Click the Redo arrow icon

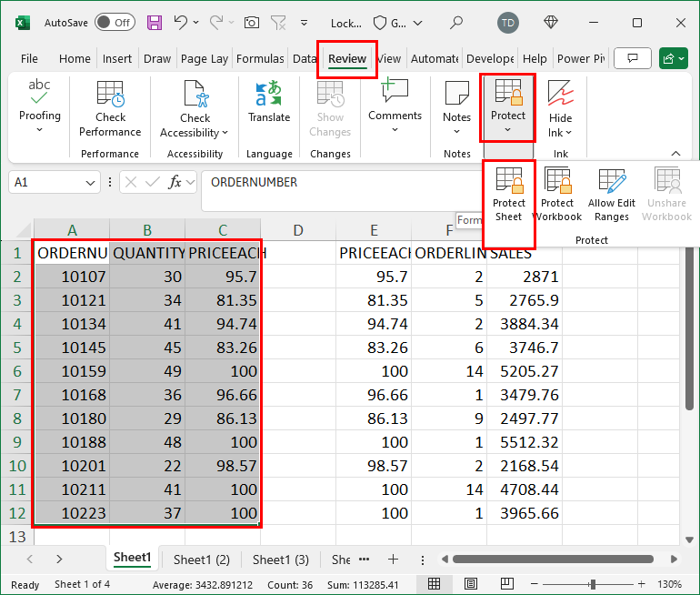pyautogui.click(x=216, y=22)
